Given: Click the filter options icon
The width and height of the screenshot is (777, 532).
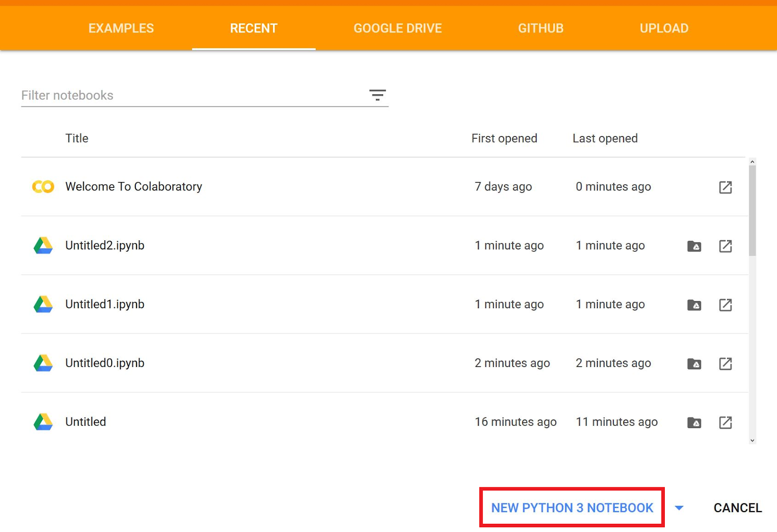Looking at the screenshot, I should [377, 95].
